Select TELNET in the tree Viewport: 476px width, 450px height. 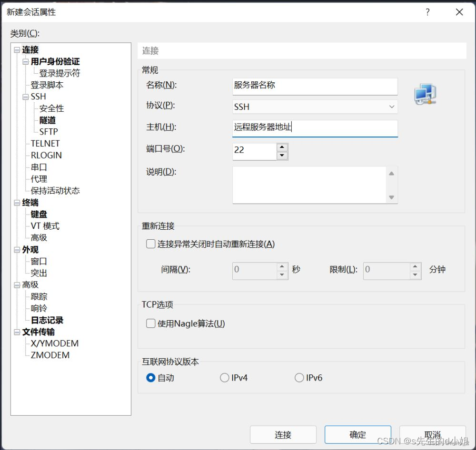pos(45,144)
